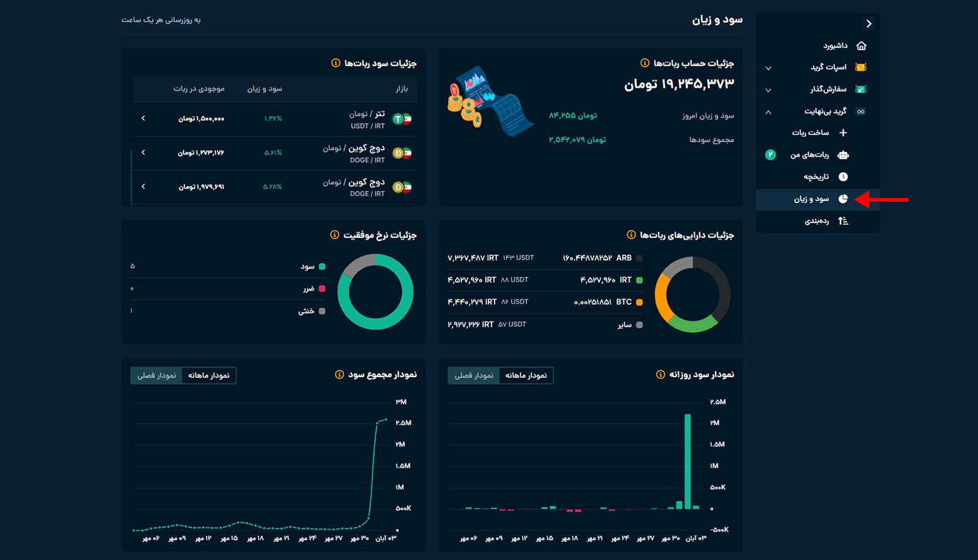The width and height of the screenshot is (978, 560).
Task: Open chevron for row with 1,273,176 تومان
Action: pos(143,153)
